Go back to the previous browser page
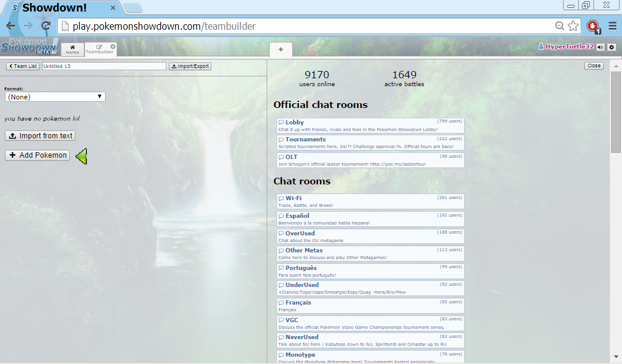 (x=11, y=26)
